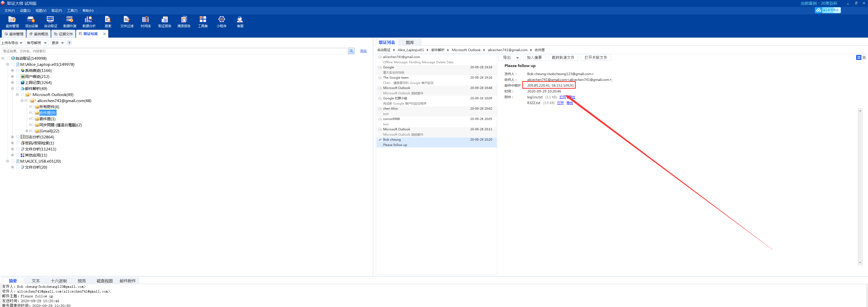Open the 上传&导出 dropdown
Screen dimensions: 868x307
point(12,43)
